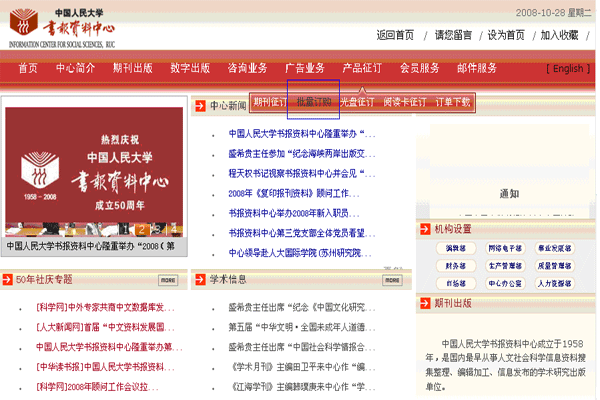Open the news item starting 程天权书记视察
Viewport: 600px width, 400px height.
click(x=302, y=174)
